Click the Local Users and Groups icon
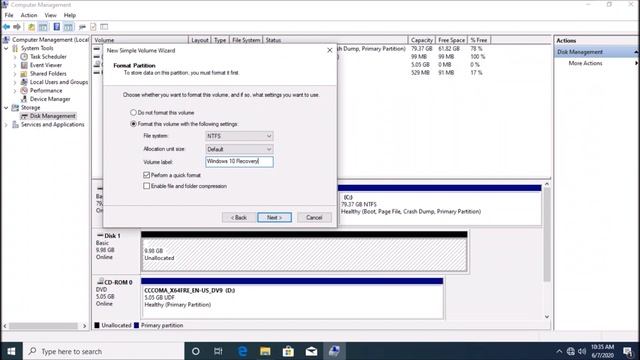The height and width of the screenshot is (360, 640). click(24, 82)
